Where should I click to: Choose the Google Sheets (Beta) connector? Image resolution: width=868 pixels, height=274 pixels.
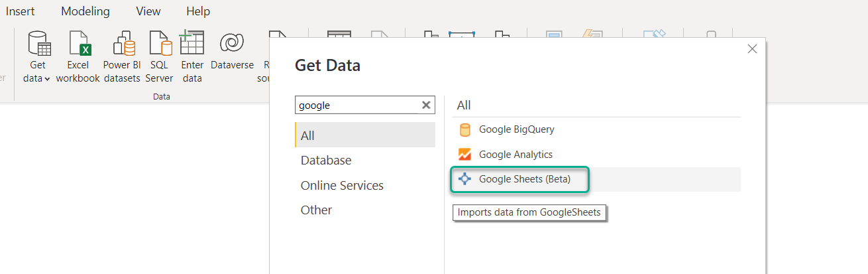pyautogui.click(x=596, y=179)
